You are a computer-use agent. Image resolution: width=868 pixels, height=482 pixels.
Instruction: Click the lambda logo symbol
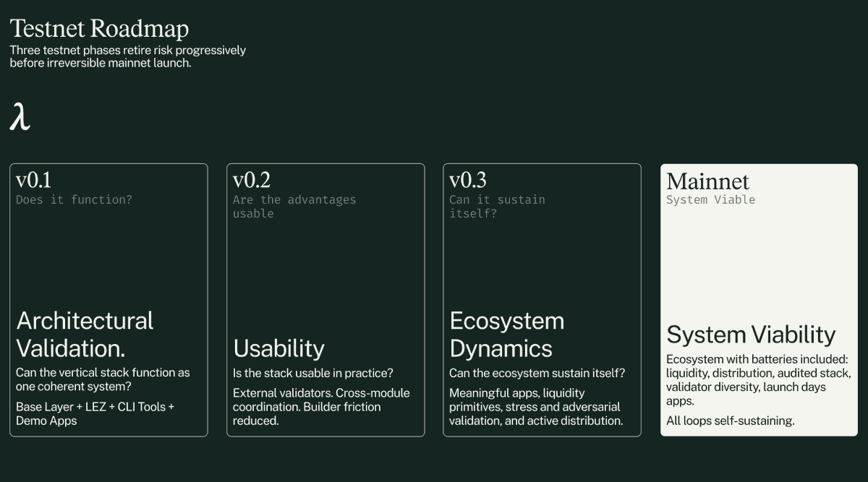pyautogui.click(x=20, y=116)
